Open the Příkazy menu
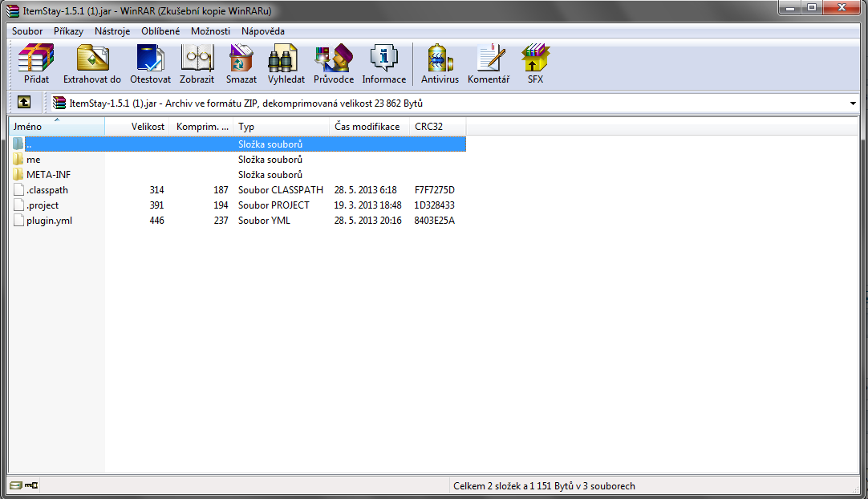868x499 pixels. pyautogui.click(x=69, y=31)
